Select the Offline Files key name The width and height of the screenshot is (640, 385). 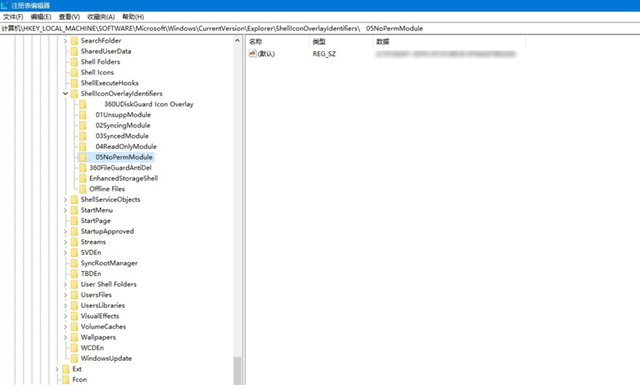pyautogui.click(x=107, y=189)
